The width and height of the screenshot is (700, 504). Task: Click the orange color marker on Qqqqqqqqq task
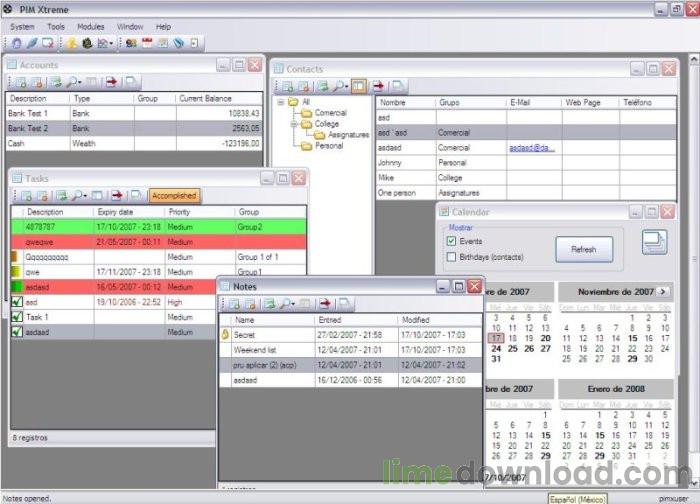tap(14, 257)
